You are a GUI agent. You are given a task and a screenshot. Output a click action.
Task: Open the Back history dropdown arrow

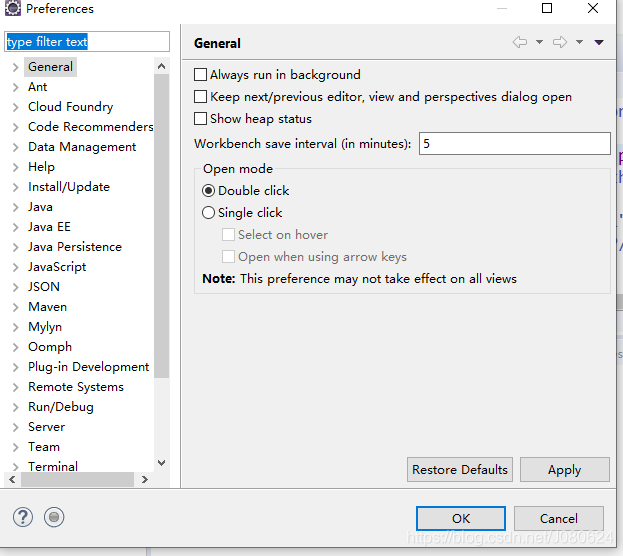coord(539,42)
